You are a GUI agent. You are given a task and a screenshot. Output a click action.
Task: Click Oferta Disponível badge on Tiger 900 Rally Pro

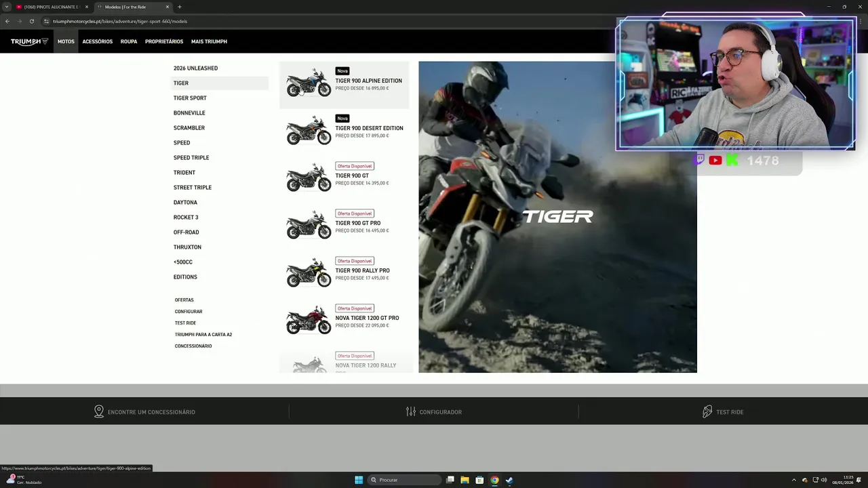355,261
